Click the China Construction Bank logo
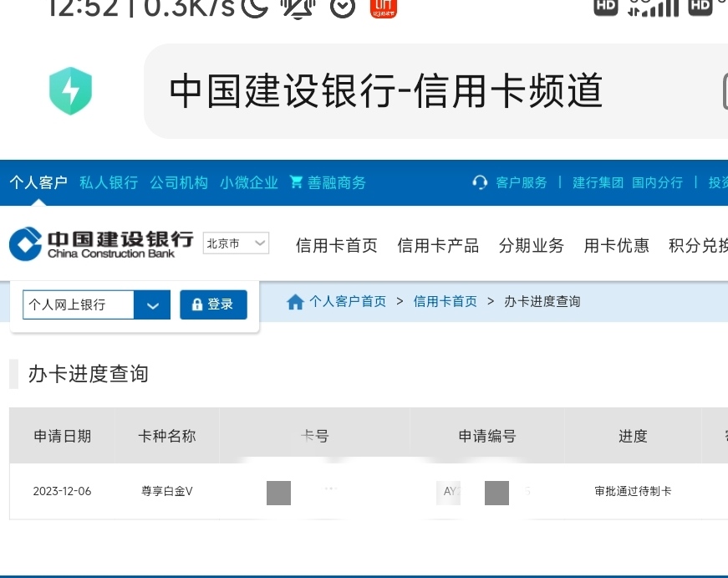Screen dimensions: 728x578 click(x=101, y=244)
